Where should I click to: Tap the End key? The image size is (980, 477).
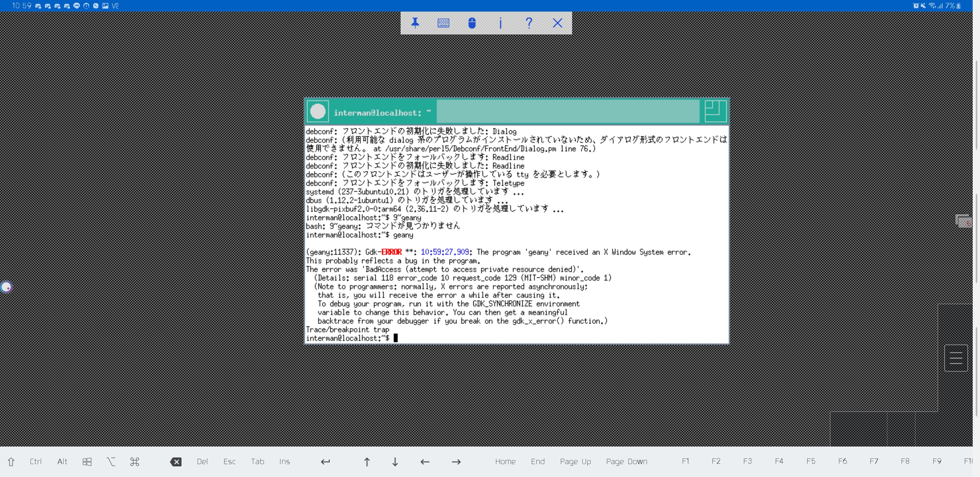coord(538,461)
